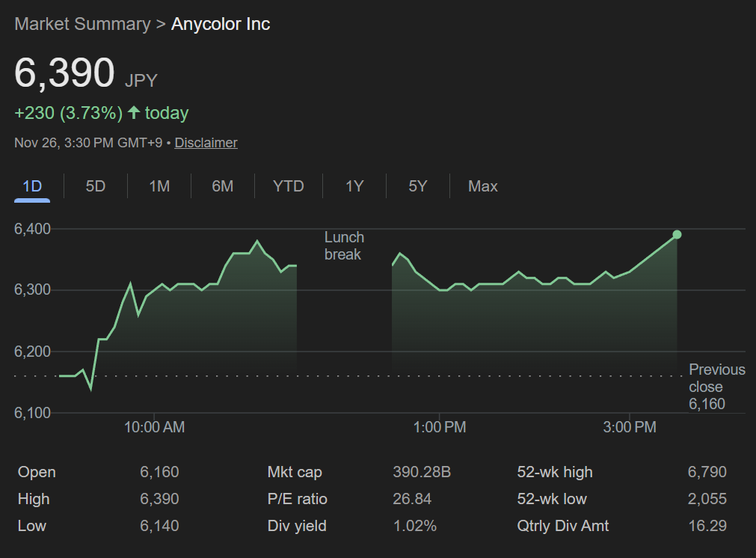Switch to the 5D chart tab

pyautogui.click(x=96, y=186)
